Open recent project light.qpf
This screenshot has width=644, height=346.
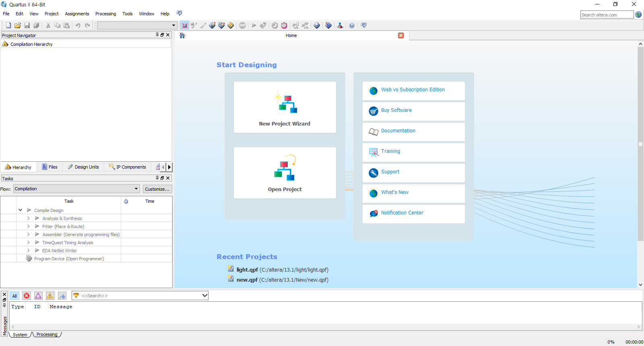[282, 270]
